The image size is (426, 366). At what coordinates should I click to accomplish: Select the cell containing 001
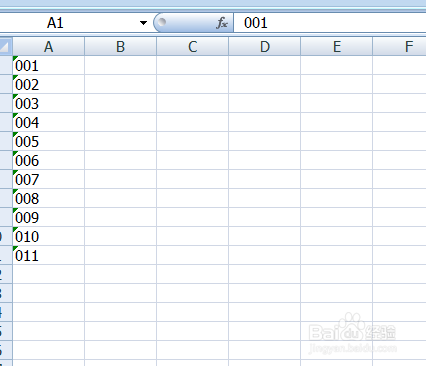pyautogui.click(x=48, y=65)
